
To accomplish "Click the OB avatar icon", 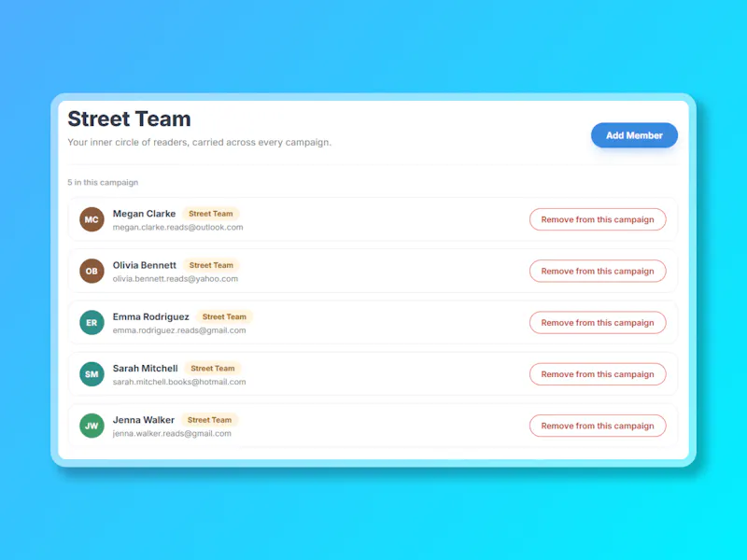I will (92, 271).
